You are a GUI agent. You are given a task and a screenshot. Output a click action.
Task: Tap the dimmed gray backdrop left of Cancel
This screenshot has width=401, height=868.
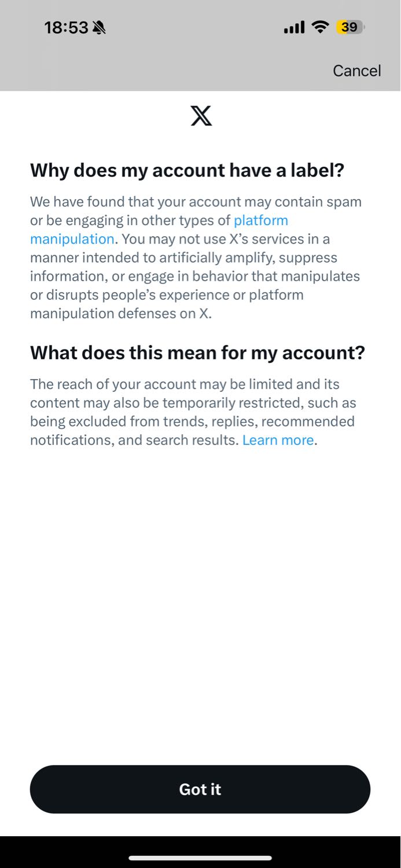click(162, 71)
